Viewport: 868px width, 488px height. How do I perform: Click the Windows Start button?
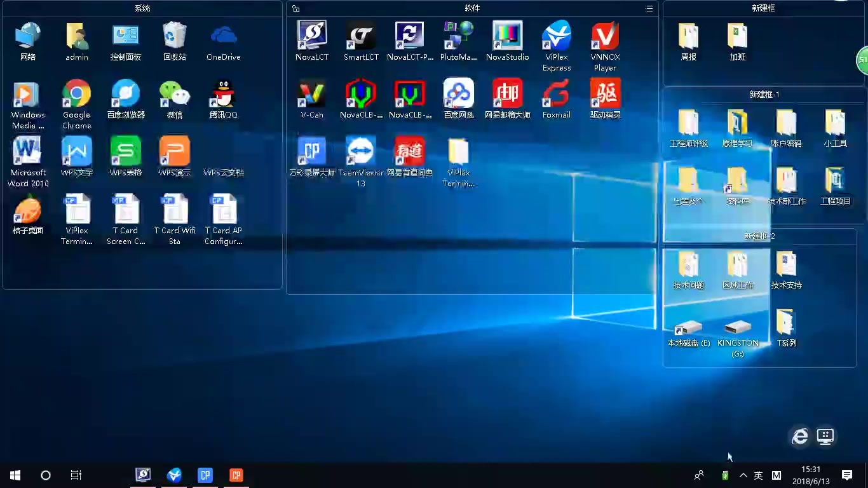(15, 475)
